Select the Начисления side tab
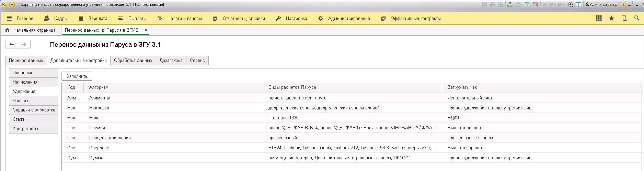The height and width of the screenshot is (171, 644). pos(33,82)
